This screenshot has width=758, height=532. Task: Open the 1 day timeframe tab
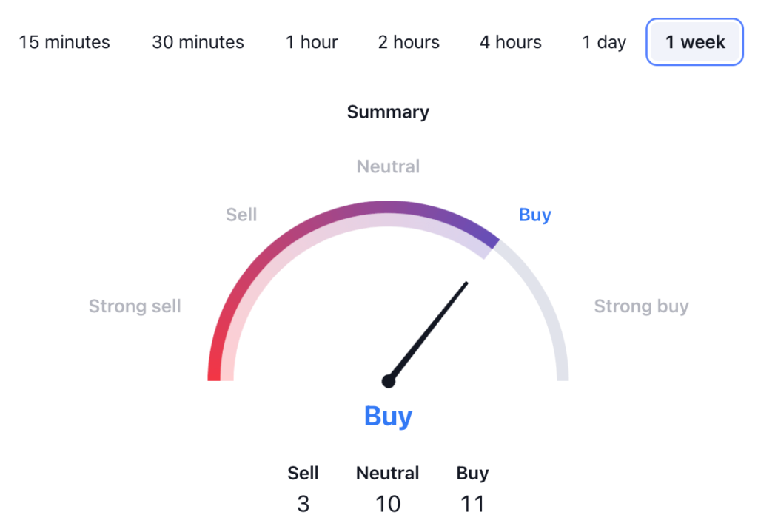point(604,42)
